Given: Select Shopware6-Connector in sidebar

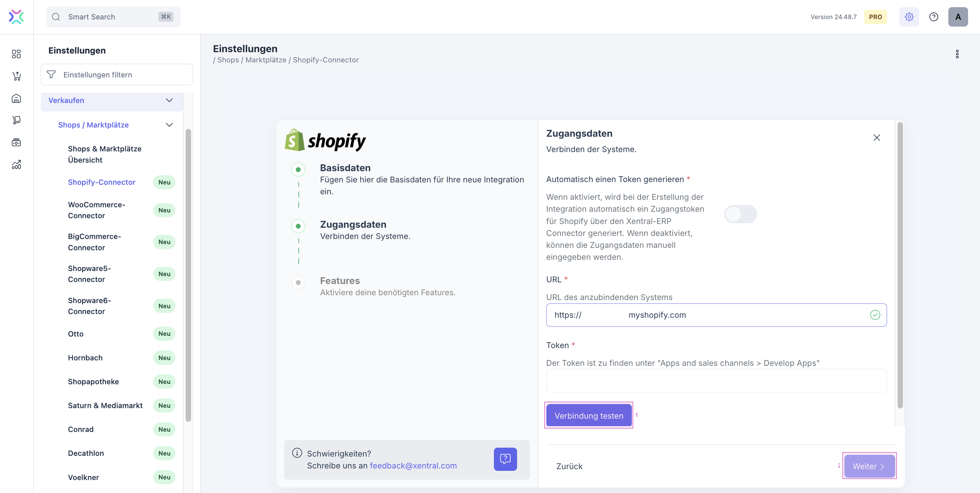Looking at the screenshot, I should pos(89,306).
